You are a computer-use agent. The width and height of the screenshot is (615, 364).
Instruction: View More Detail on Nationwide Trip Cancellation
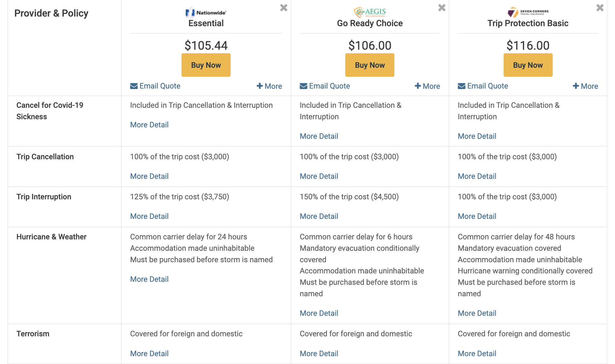149,176
